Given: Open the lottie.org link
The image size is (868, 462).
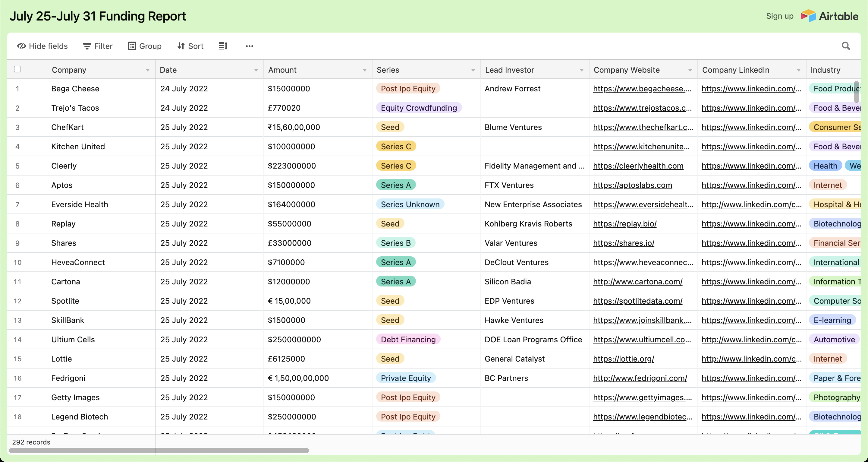Looking at the screenshot, I should [x=624, y=359].
